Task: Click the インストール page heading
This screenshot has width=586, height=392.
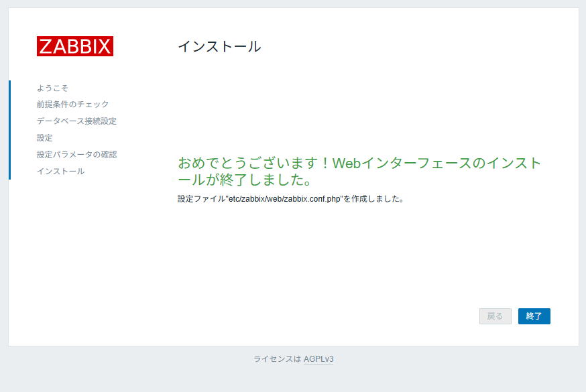Action: pyautogui.click(x=219, y=47)
